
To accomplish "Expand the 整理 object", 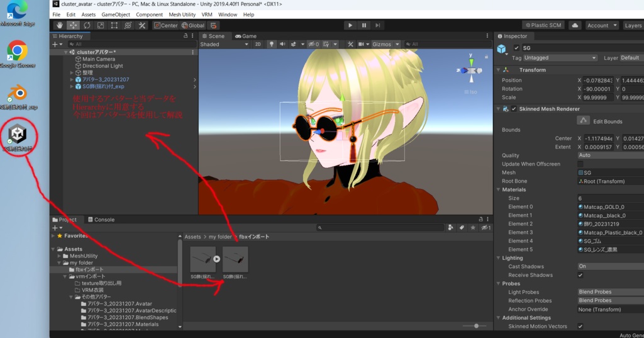I will [x=72, y=73].
